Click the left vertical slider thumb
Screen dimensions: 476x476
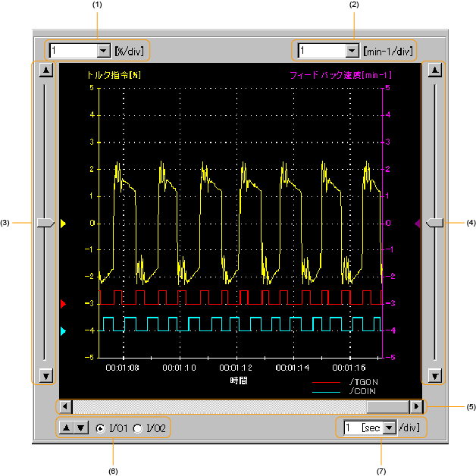45,223
